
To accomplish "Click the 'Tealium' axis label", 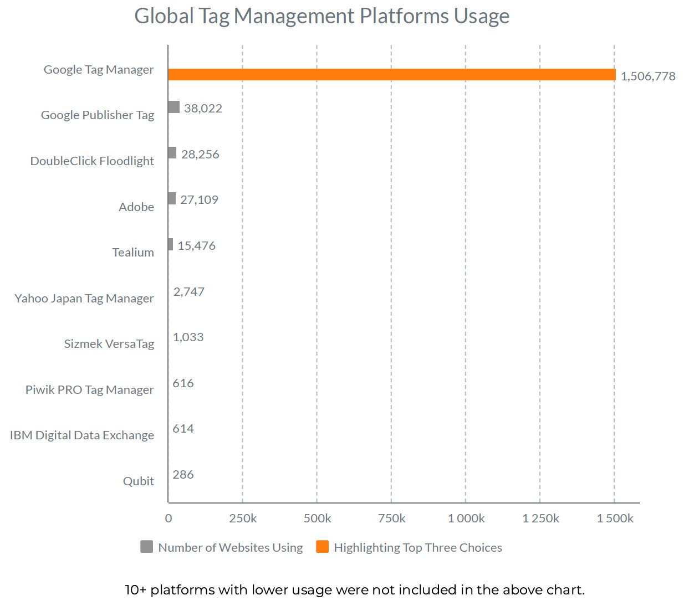I will [x=133, y=253].
